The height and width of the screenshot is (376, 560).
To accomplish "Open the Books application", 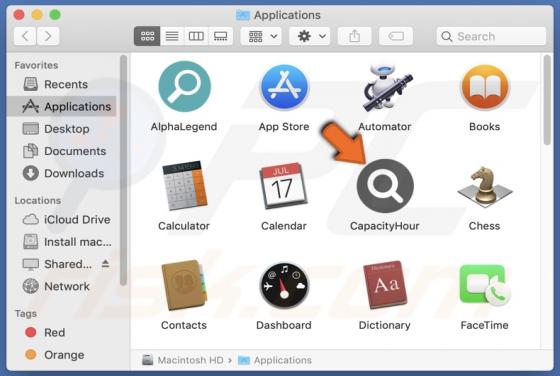I will tap(485, 87).
